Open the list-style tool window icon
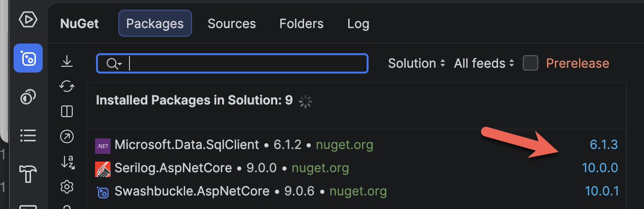 [28, 135]
